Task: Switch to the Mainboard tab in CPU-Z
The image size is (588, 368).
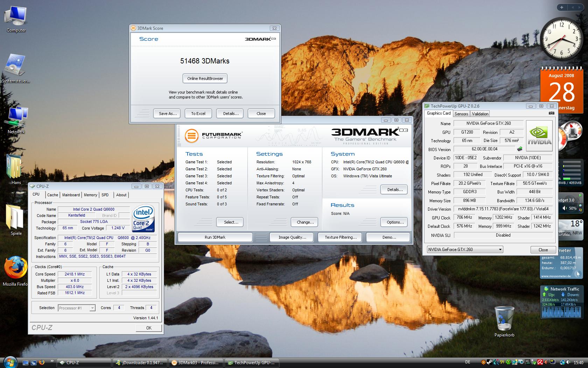Action: (x=71, y=195)
